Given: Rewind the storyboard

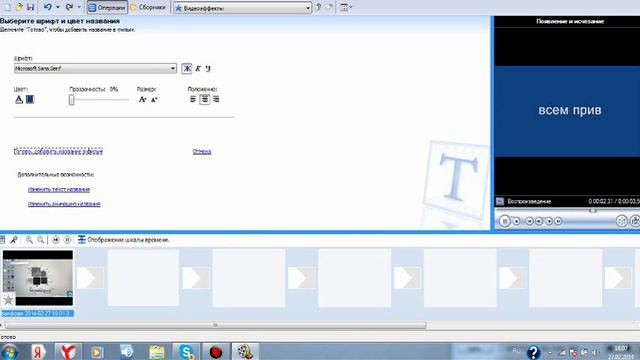Looking at the screenshot, I should pos(56,240).
